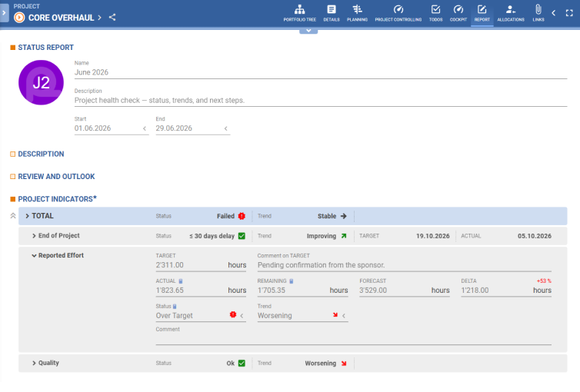This screenshot has width=580, height=392.
Task: Edit the Comment on TARGET field
Action: click(x=405, y=265)
